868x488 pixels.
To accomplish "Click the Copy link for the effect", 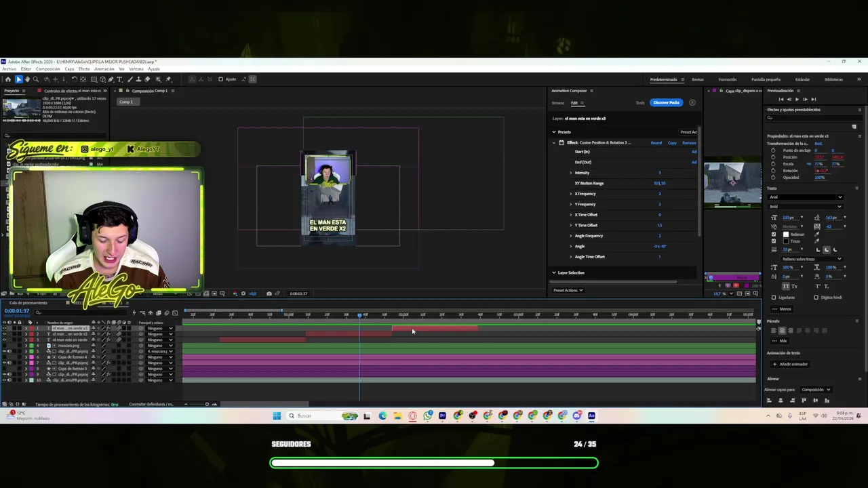I will (672, 143).
